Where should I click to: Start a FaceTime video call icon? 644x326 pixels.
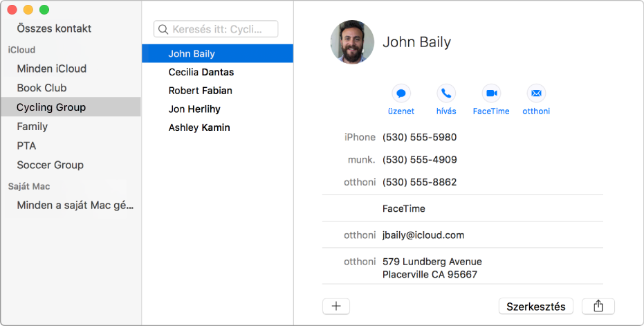point(491,93)
